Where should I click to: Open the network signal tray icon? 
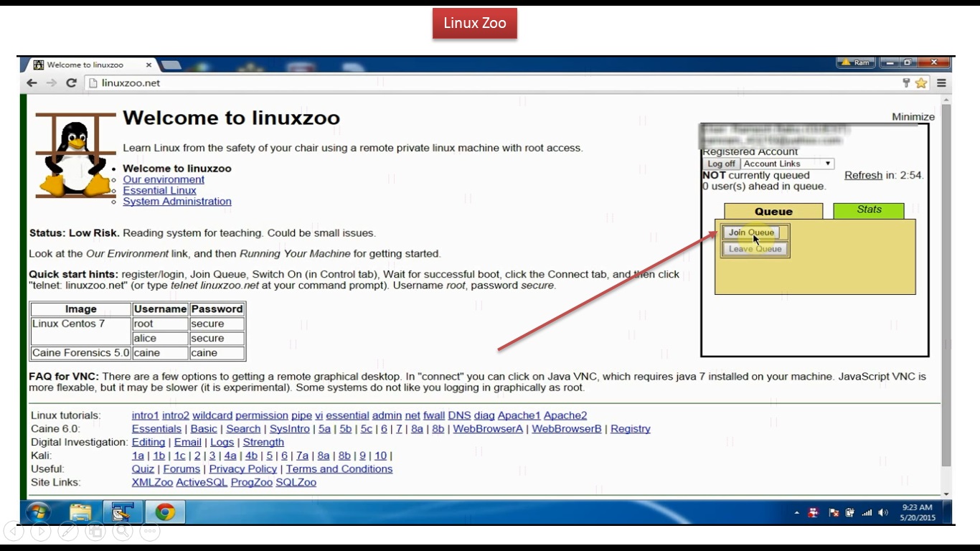click(867, 513)
